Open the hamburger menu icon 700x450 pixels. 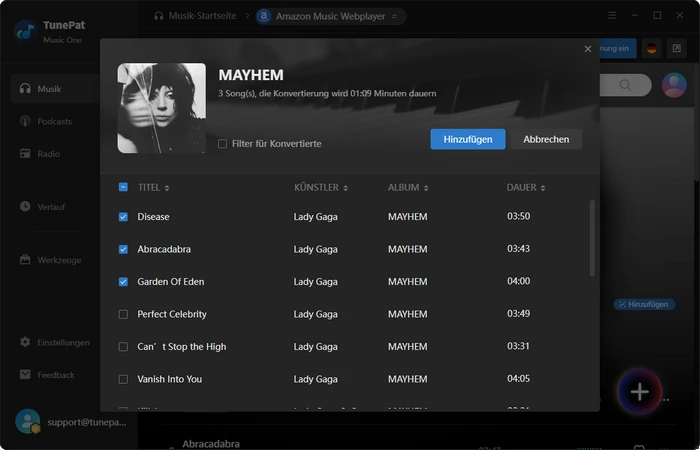tap(612, 16)
